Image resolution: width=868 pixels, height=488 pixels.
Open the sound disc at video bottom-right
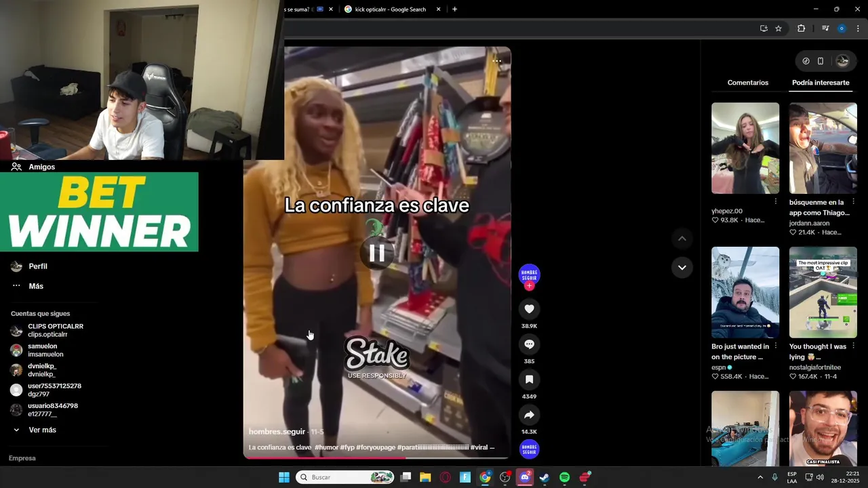[x=529, y=449]
